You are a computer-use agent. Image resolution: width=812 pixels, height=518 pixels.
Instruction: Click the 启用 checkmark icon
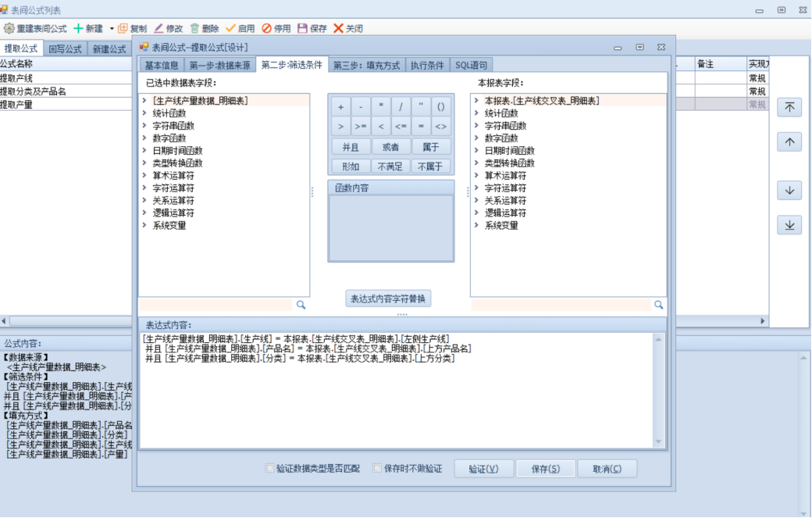(231, 28)
